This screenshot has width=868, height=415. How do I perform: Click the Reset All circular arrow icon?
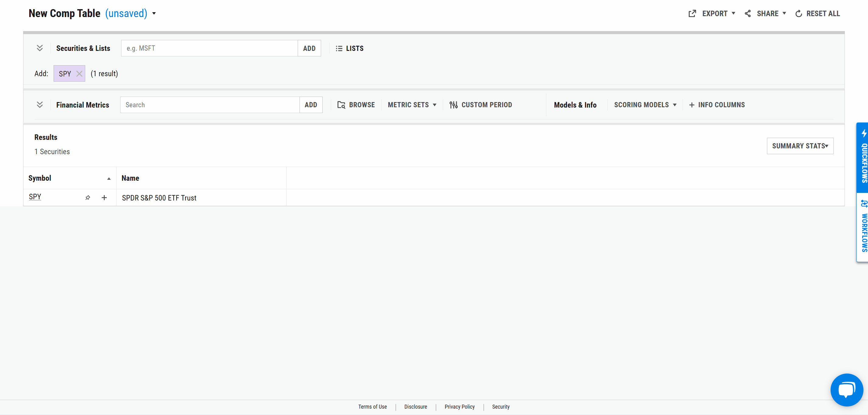coord(799,14)
